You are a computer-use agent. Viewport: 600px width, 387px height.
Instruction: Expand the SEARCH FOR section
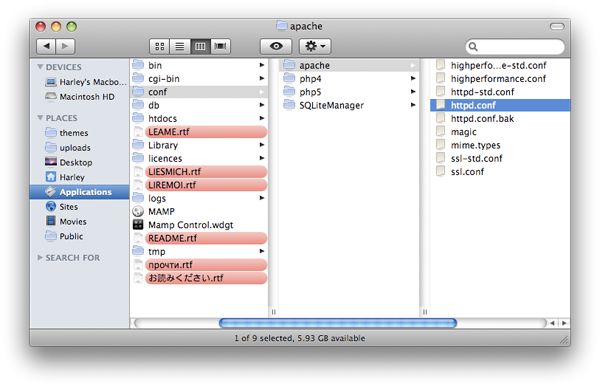click(40, 258)
